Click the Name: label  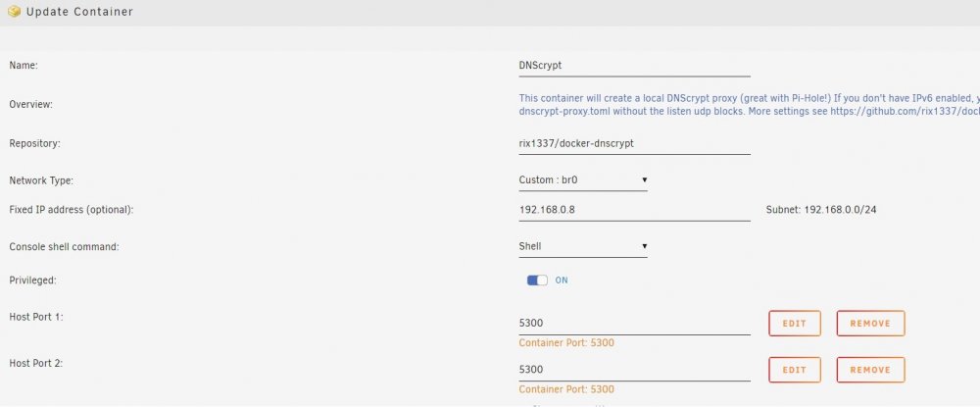[24, 65]
